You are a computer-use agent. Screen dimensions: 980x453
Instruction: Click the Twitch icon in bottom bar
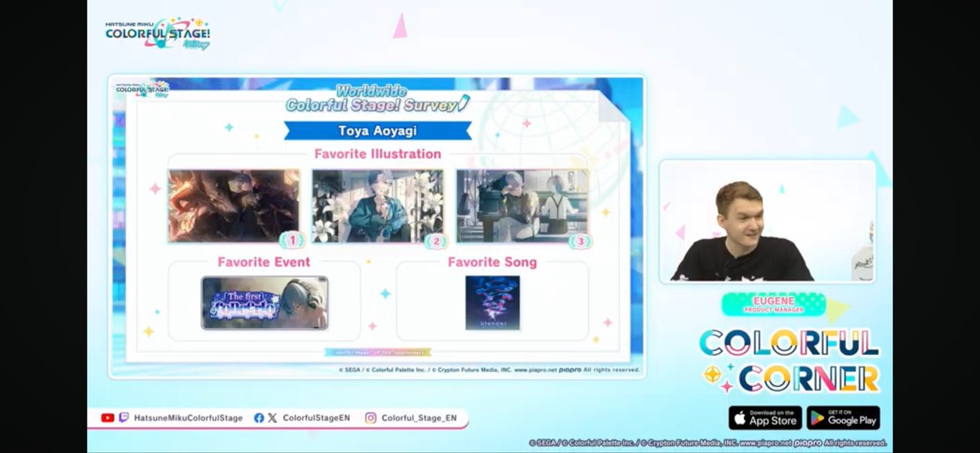point(123,418)
